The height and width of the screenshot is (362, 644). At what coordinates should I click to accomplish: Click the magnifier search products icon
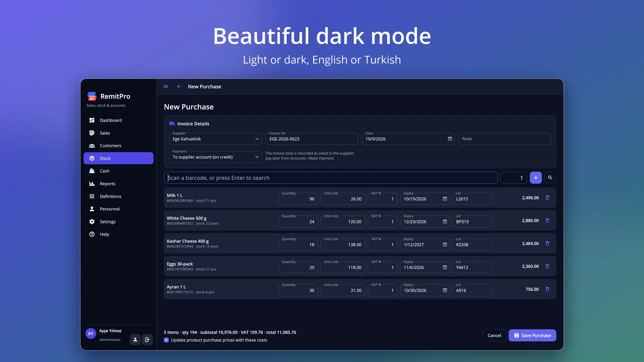(x=550, y=178)
